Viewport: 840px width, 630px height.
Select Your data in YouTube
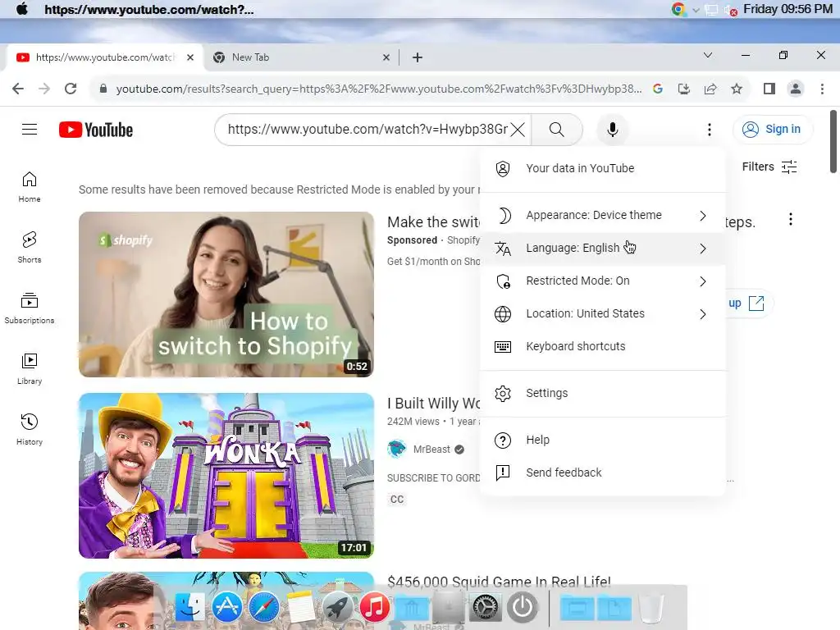pos(603,168)
